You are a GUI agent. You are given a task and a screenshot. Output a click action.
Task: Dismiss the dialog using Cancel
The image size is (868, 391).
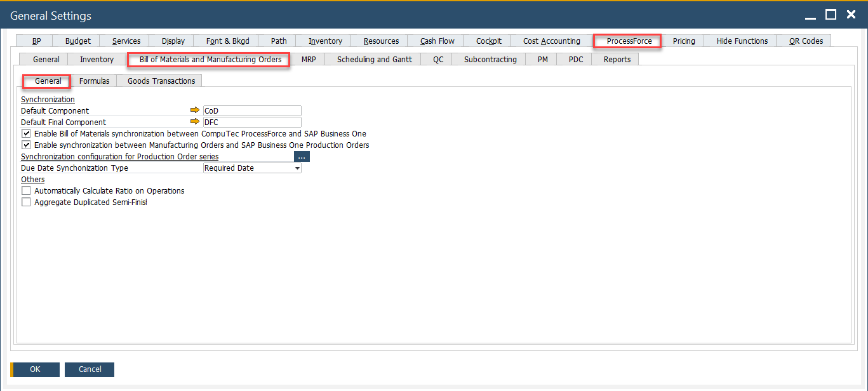coord(89,369)
